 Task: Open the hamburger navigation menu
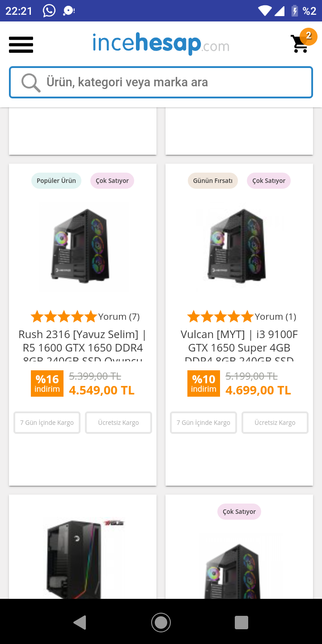[21, 44]
